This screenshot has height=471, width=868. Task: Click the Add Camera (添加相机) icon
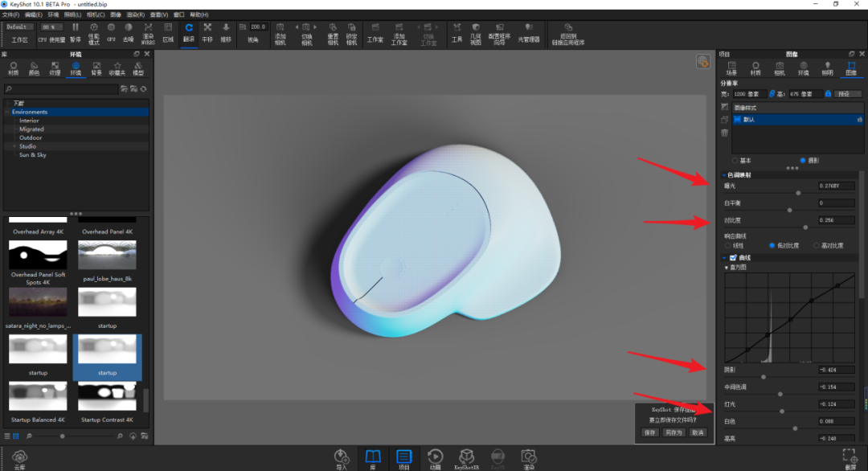point(280,34)
